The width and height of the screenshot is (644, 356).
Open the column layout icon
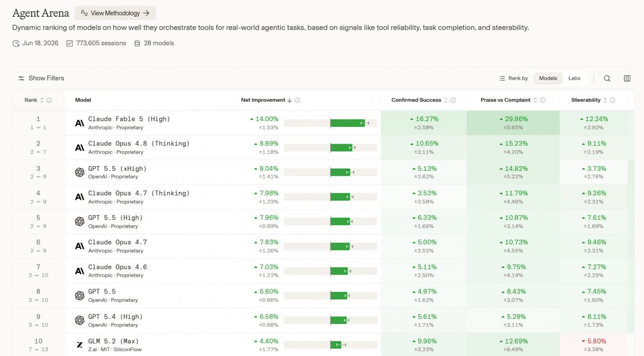(x=627, y=78)
